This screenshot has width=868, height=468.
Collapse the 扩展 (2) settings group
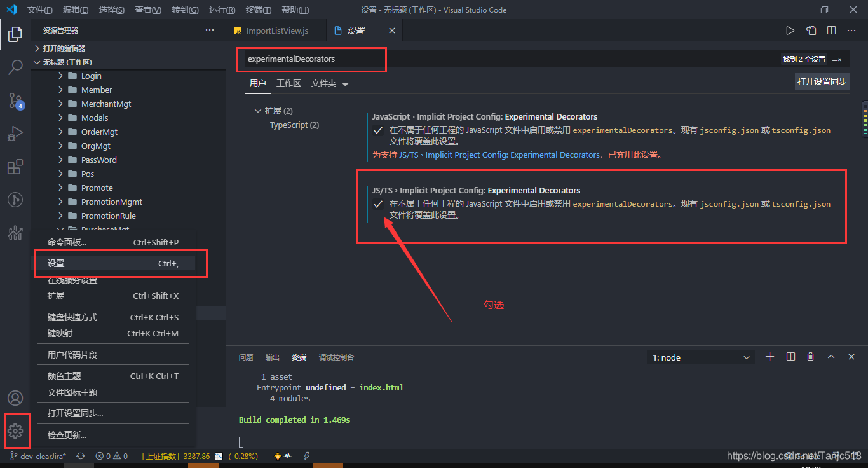258,111
